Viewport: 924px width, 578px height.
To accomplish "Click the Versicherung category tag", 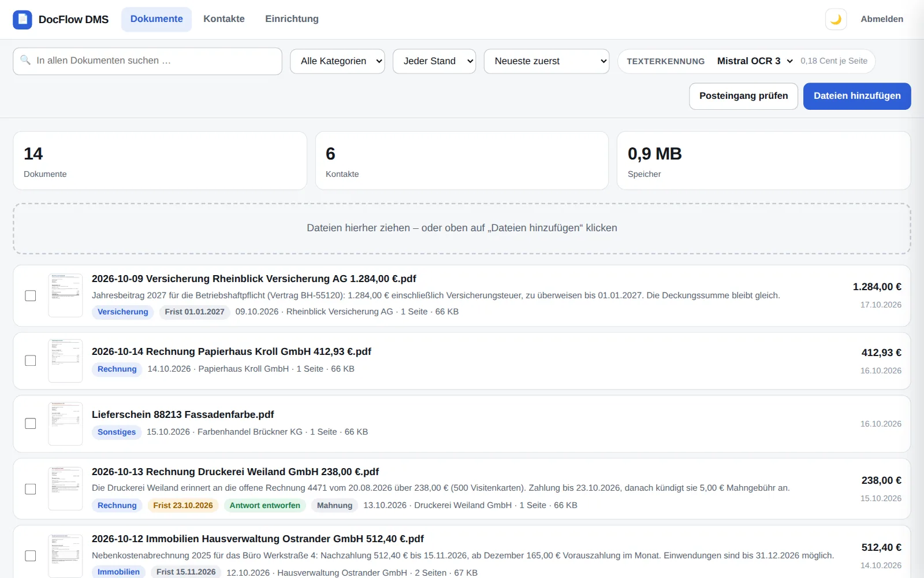I will (x=123, y=312).
